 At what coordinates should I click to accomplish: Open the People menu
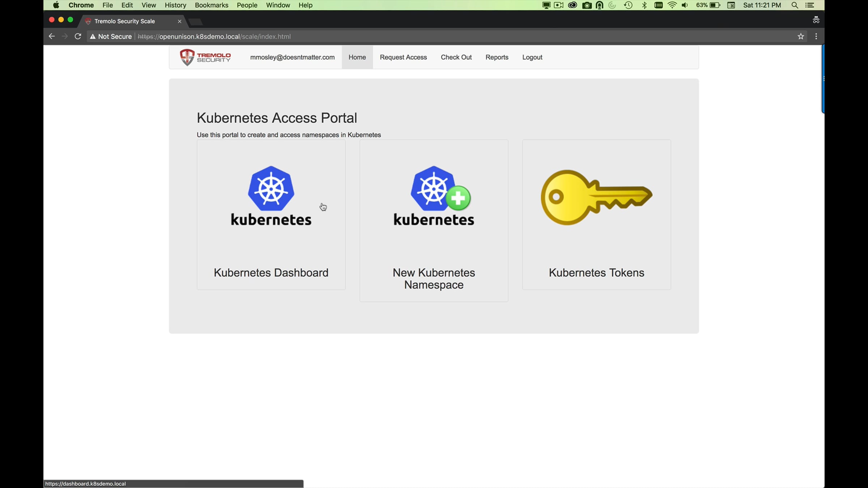pyautogui.click(x=247, y=5)
